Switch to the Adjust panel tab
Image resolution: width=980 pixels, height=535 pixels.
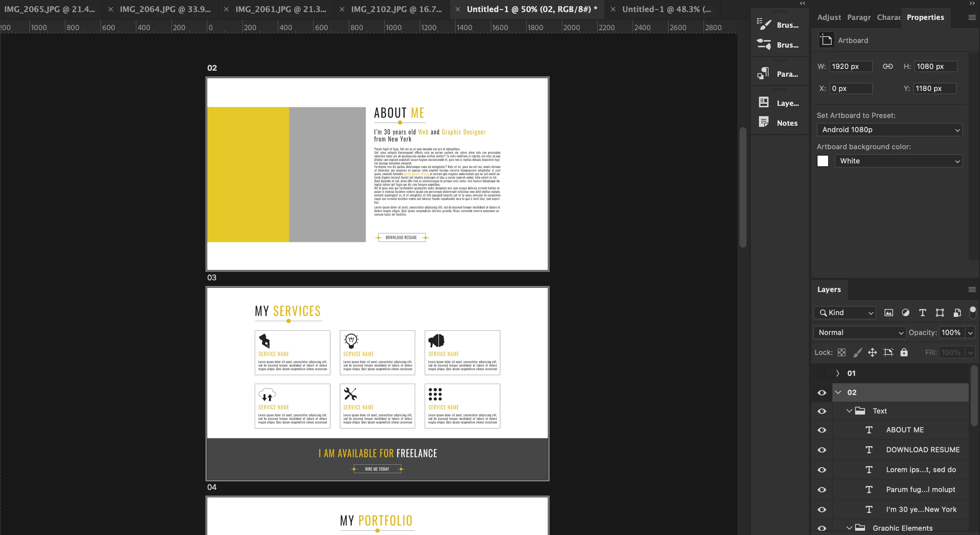(x=829, y=17)
